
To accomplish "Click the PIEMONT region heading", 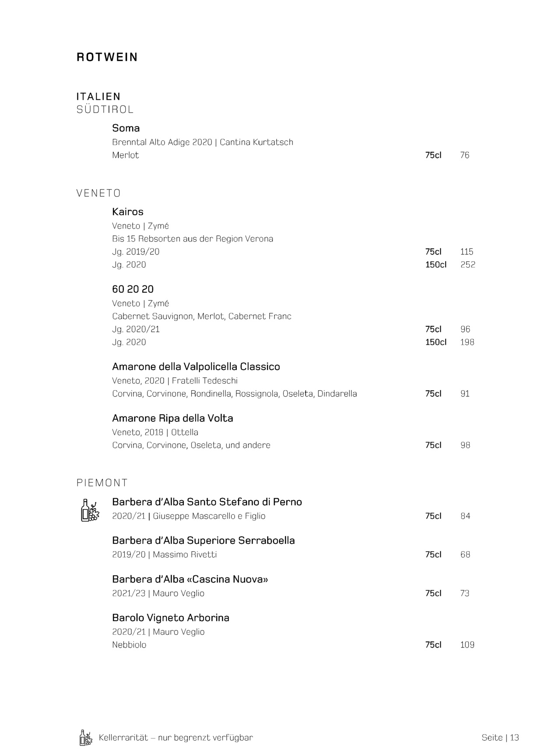I will pyautogui.click(x=102, y=483).
